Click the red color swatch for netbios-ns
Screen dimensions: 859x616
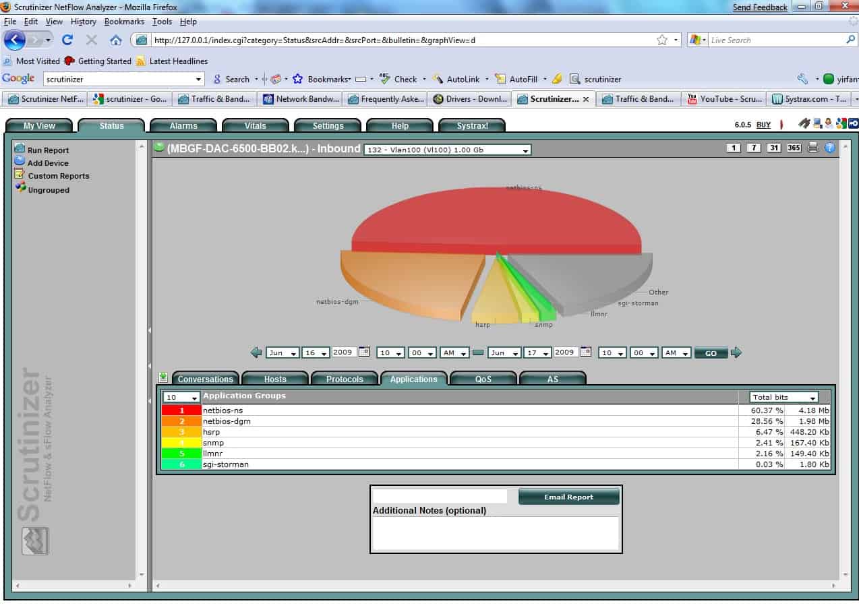(179, 410)
